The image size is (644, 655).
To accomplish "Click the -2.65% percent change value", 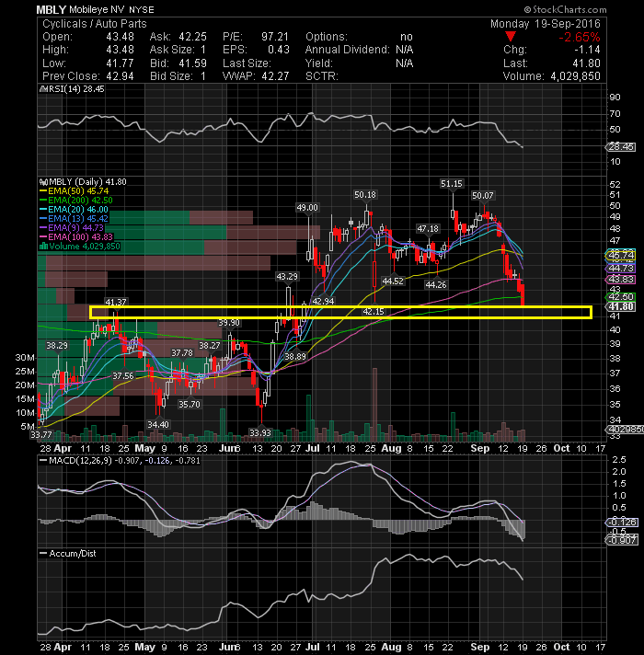I will pos(580,37).
